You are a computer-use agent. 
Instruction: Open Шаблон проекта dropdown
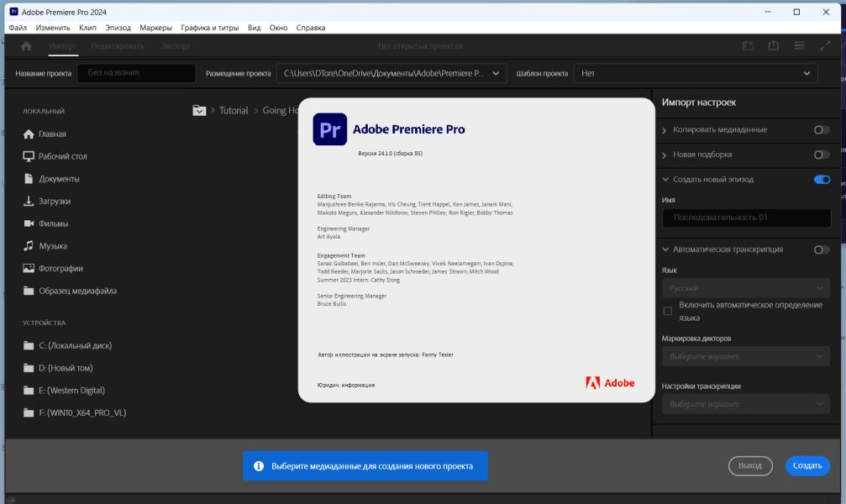(696, 73)
